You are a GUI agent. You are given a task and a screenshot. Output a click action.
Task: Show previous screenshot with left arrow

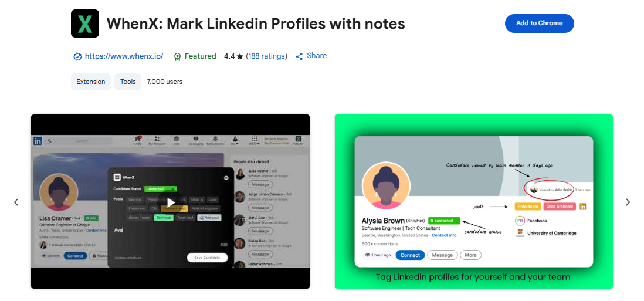(x=16, y=202)
